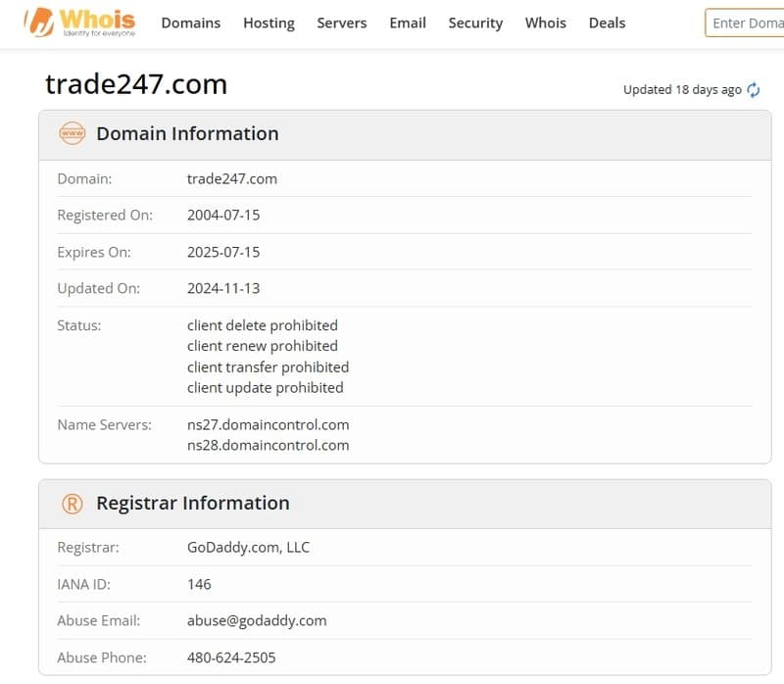Viewport: 784px width, 684px height.
Task: Click the 'Updated On:' label
Action: 99,288
